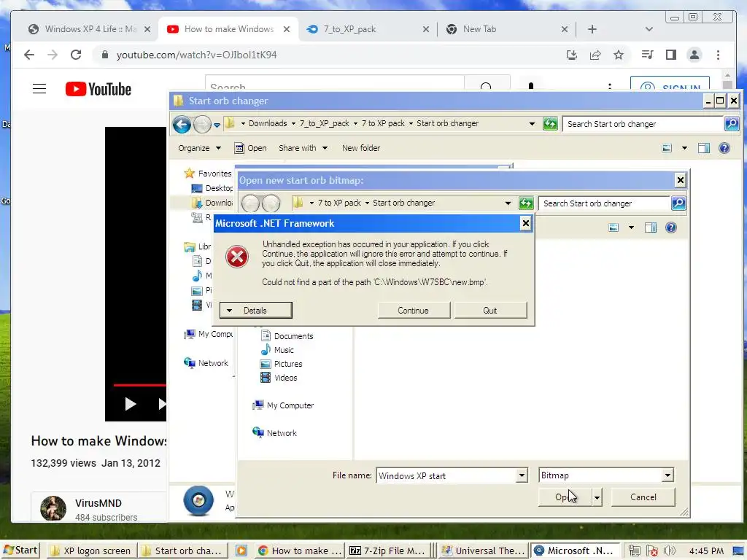Screen dimensions: 747x560
Task: Click the Windows Start button
Action: [20, 551]
